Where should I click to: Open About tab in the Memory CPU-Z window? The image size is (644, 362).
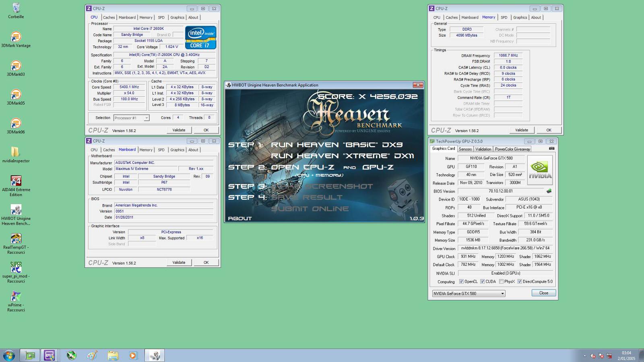[x=536, y=17]
